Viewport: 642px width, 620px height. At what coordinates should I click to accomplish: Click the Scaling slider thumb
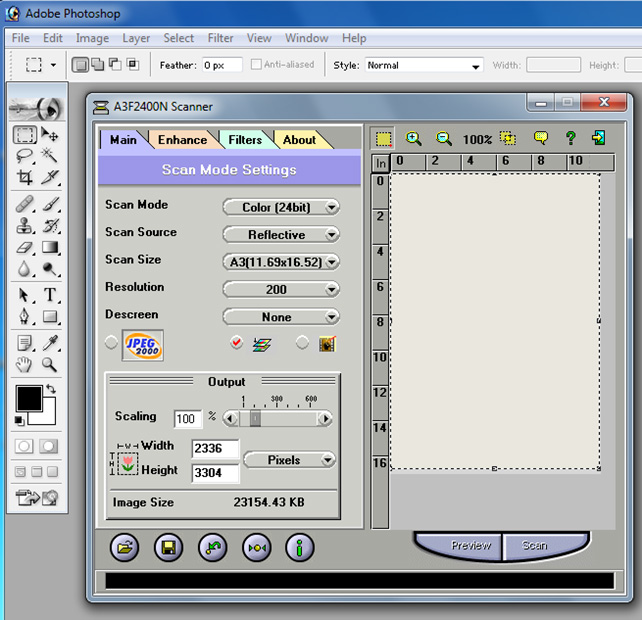tap(255, 419)
